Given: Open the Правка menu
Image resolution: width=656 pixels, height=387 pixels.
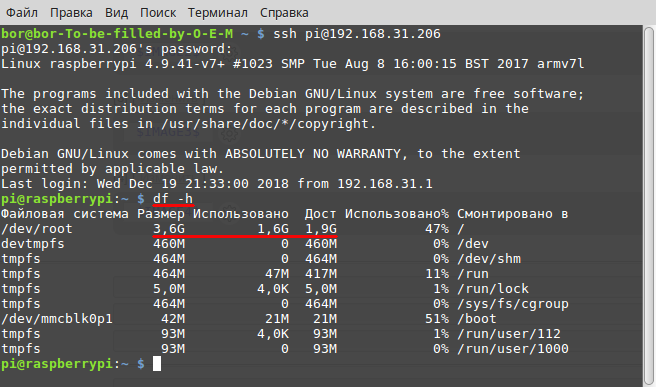Looking at the screenshot, I should tap(71, 13).
